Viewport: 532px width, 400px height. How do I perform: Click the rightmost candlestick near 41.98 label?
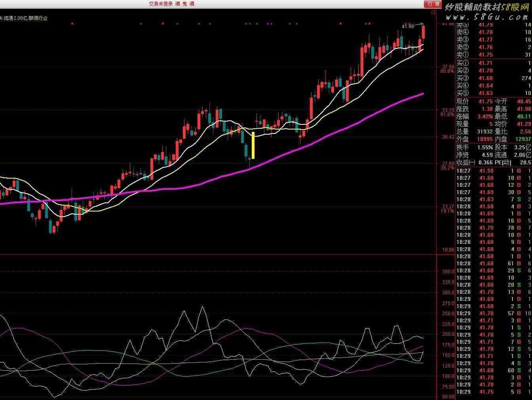pyautogui.click(x=424, y=32)
